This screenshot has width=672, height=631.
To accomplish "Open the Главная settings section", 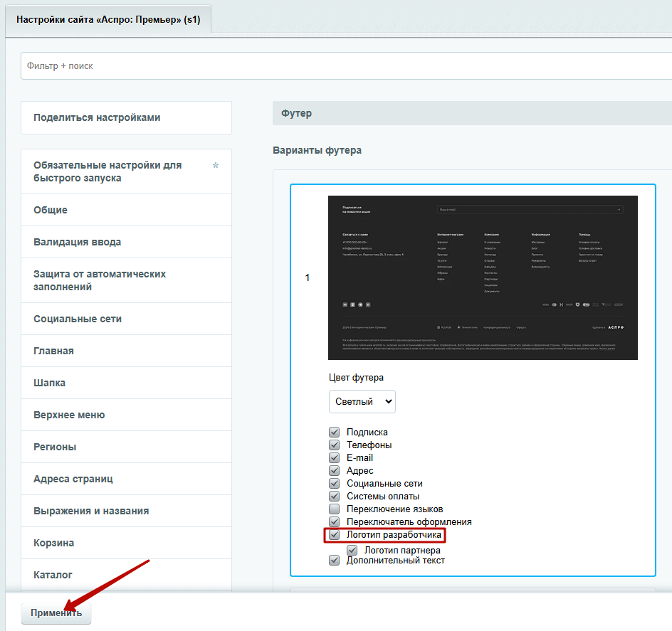I will 127,351.
